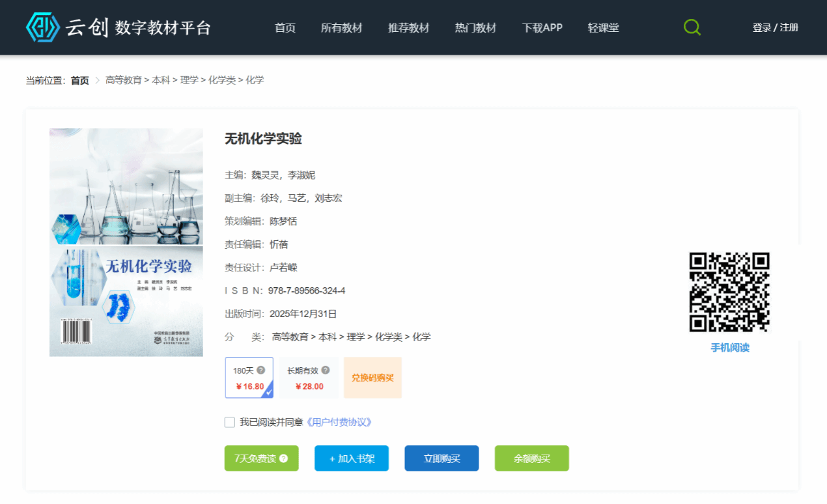Open the 热门教材 page
The width and height of the screenshot is (827, 504).
click(475, 28)
